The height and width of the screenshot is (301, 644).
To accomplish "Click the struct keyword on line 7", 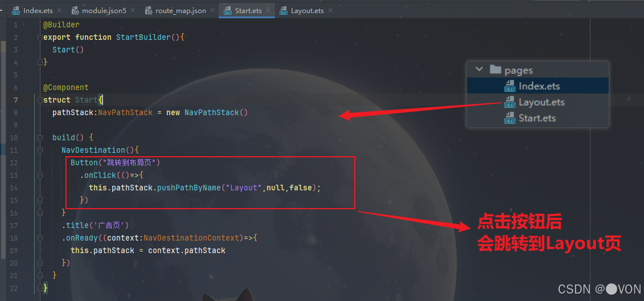I will [57, 100].
